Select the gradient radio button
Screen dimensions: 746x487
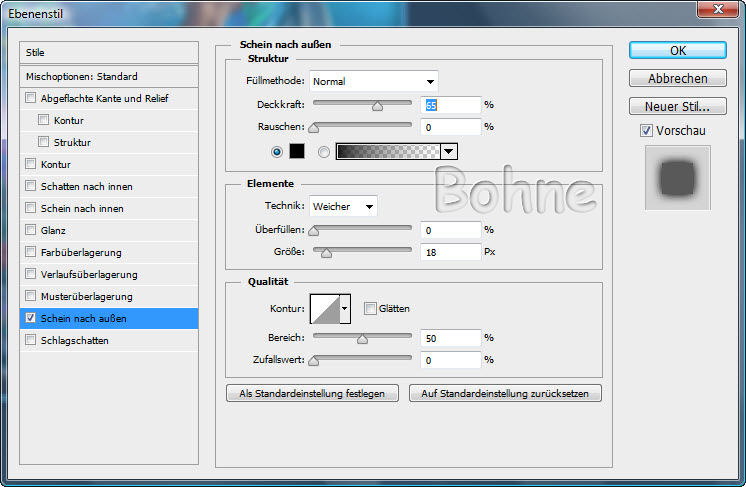[323, 152]
